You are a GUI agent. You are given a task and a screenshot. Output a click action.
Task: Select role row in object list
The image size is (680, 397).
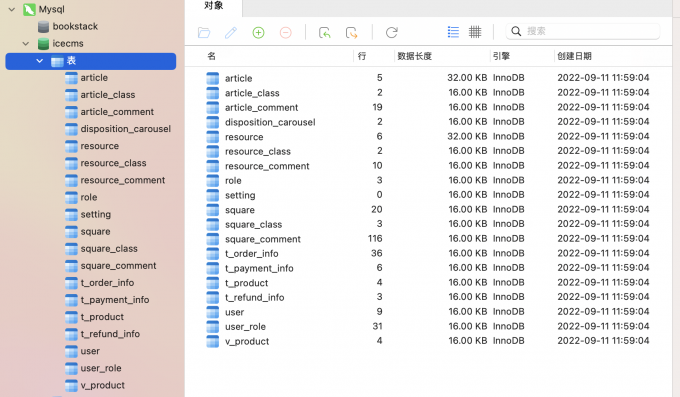click(x=428, y=180)
